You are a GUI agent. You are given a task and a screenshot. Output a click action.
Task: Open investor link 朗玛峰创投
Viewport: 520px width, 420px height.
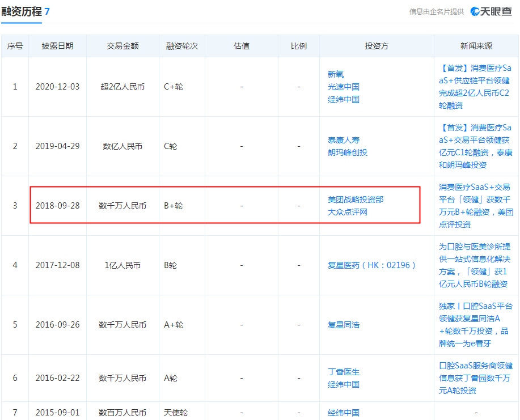(348, 152)
